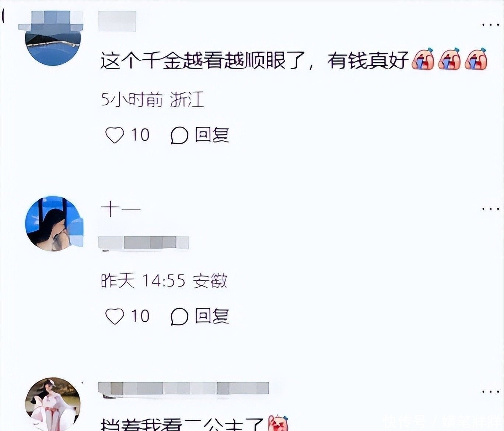Screen dimensions: 504x431
Task: Click the 昨天 14:55 安徽 timestamp
Action: 164,281
